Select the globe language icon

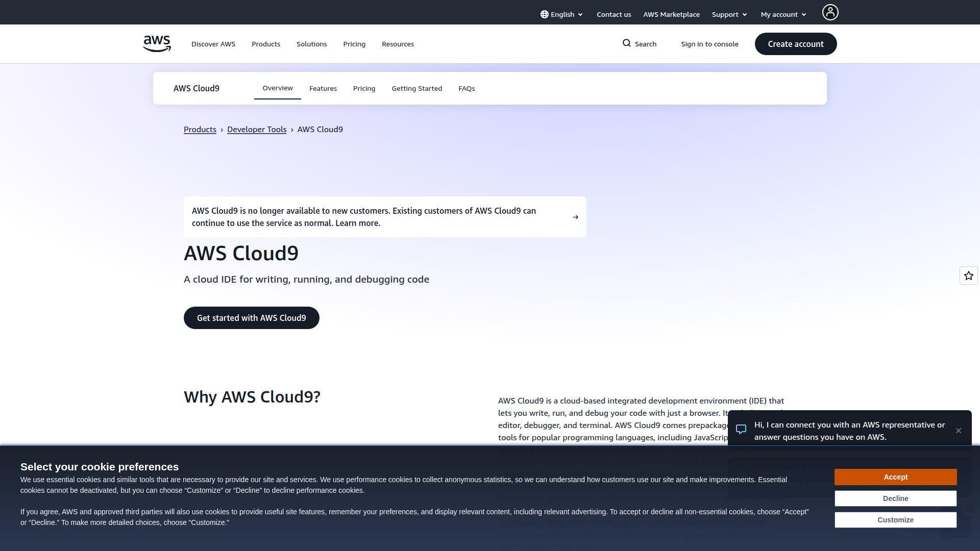(x=544, y=14)
